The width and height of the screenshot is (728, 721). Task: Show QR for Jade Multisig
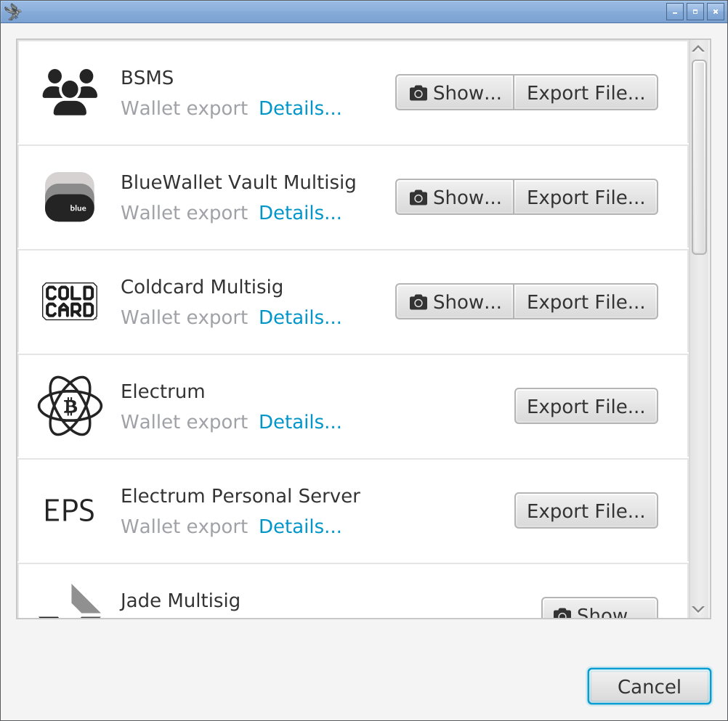(x=599, y=608)
